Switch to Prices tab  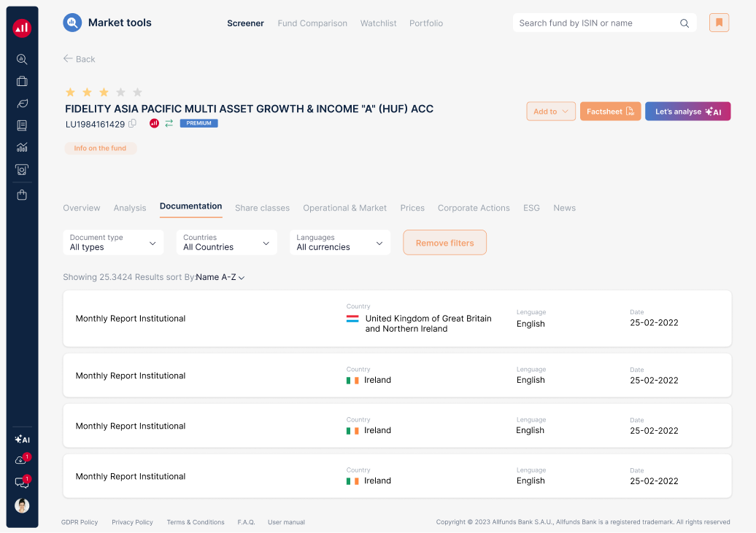click(412, 208)
